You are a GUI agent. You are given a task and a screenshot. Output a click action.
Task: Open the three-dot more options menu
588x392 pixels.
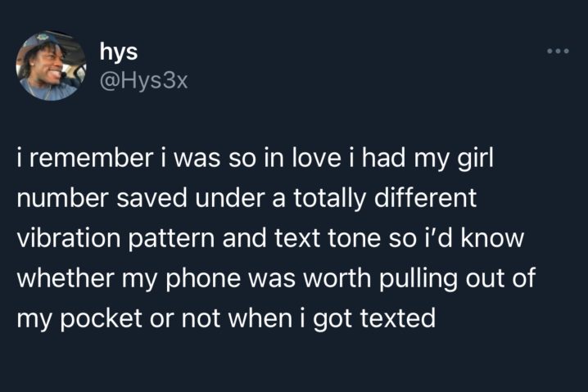click(558, 51)
